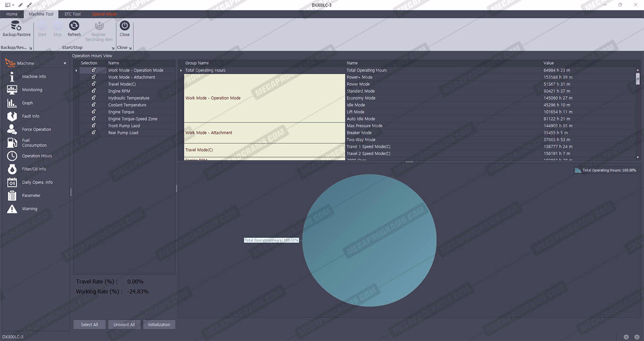This screenshot has height=341, width=644.
Task: Open the Monitoring panel icon
Action: 12,90
